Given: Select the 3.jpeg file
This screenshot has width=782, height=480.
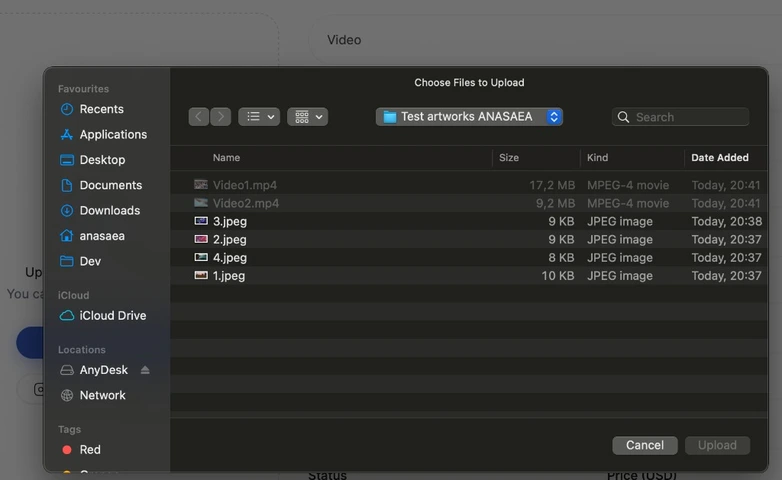Looking at the screenshot, I should pyautogui.click(x=229, y=221).
